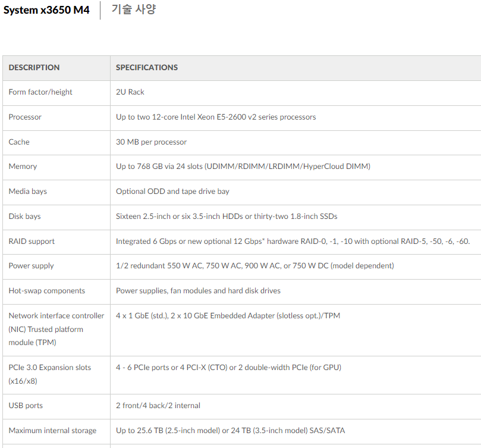Click the Intel Xeon E5-2600 v2 processor spec
Screen dimensions: 481x448
click(x=216, y=117)
